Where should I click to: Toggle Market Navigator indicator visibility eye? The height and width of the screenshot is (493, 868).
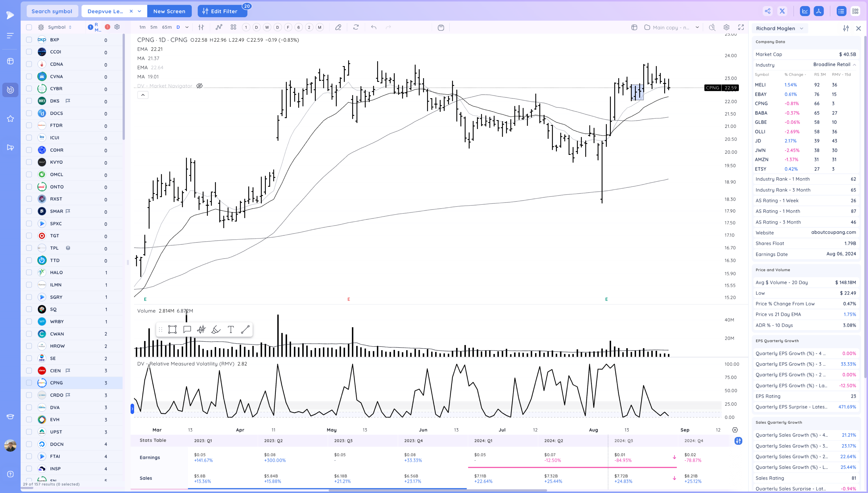200,86
